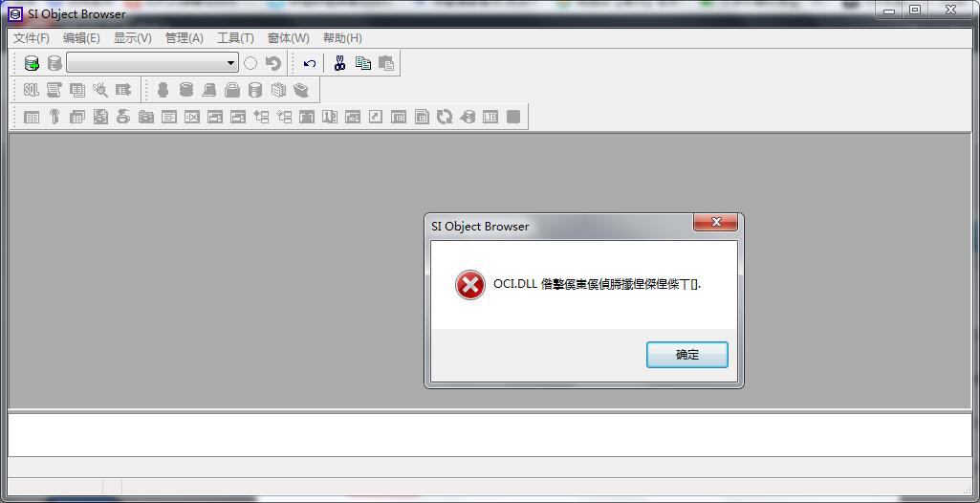Click the icon left of the LIB icon

[x=468, y=117]
